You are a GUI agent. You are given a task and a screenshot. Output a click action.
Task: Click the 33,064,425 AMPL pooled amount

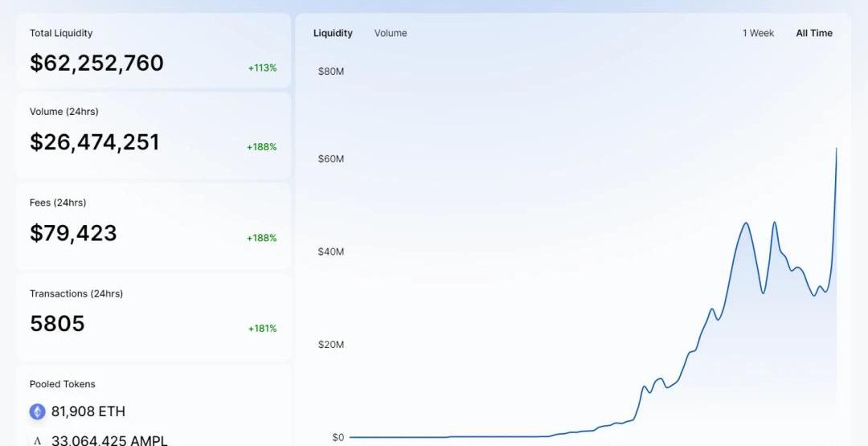[x=109, y=440]
